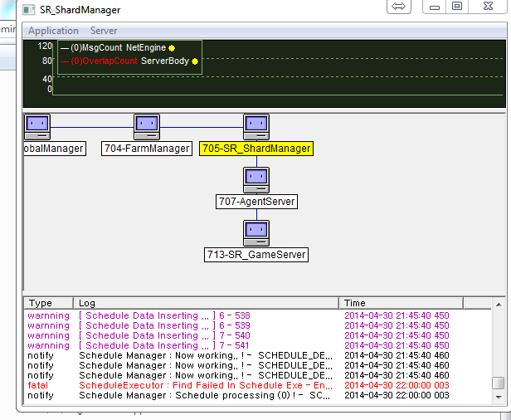Image resolution: width=511 pixels, height=420 pixels.
Task: Click the 707-AgentServer computer icon
Action: click(x=256, y=180)
